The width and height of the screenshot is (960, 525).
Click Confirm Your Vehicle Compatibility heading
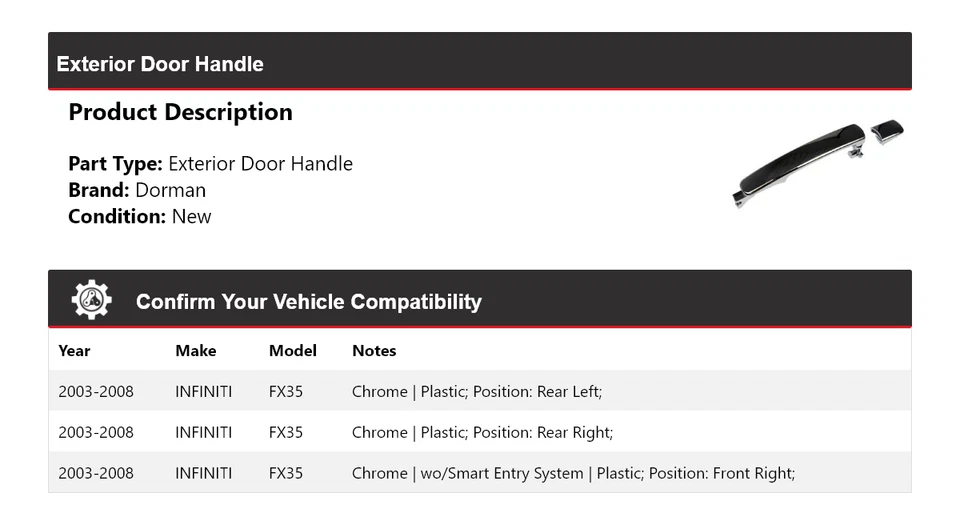tap(309, 302)
